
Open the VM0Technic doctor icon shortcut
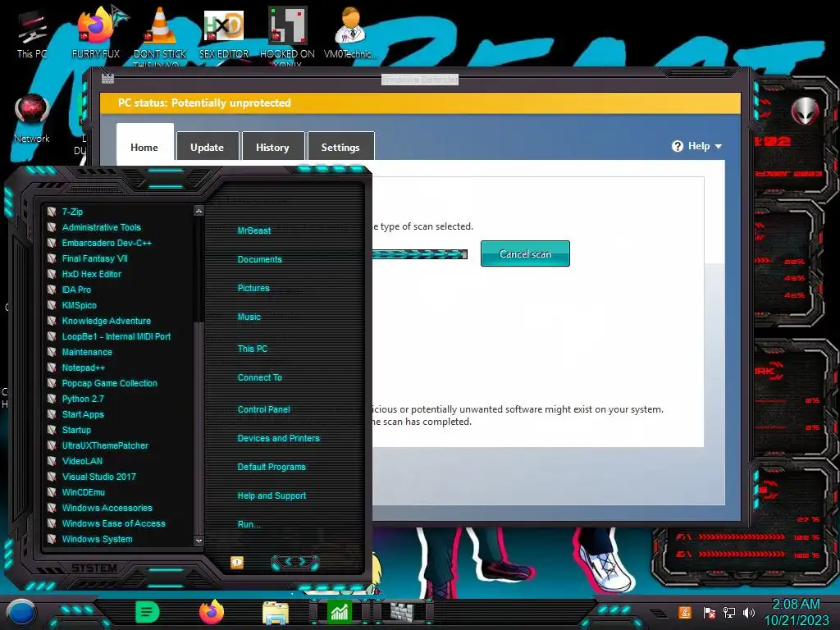pyautogui.click(x=350, y=33)
